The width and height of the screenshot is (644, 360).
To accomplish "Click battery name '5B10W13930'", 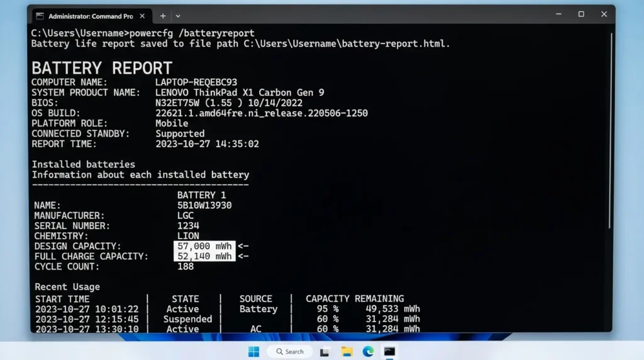I will pos(204,205).
